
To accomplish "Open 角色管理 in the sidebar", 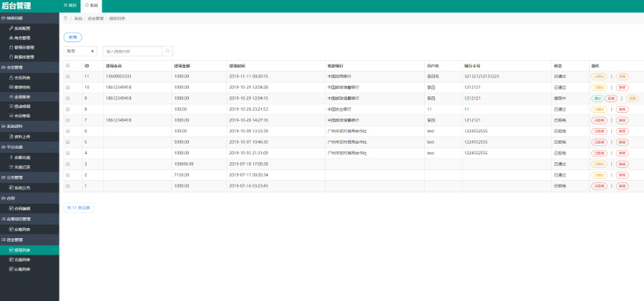I will (21, 37).
